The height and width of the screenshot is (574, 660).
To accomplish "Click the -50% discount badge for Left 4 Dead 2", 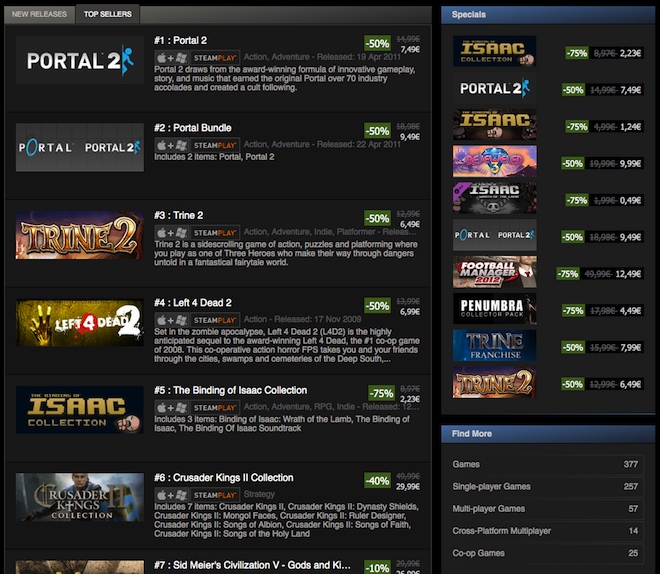I will [x=377, y=306].
